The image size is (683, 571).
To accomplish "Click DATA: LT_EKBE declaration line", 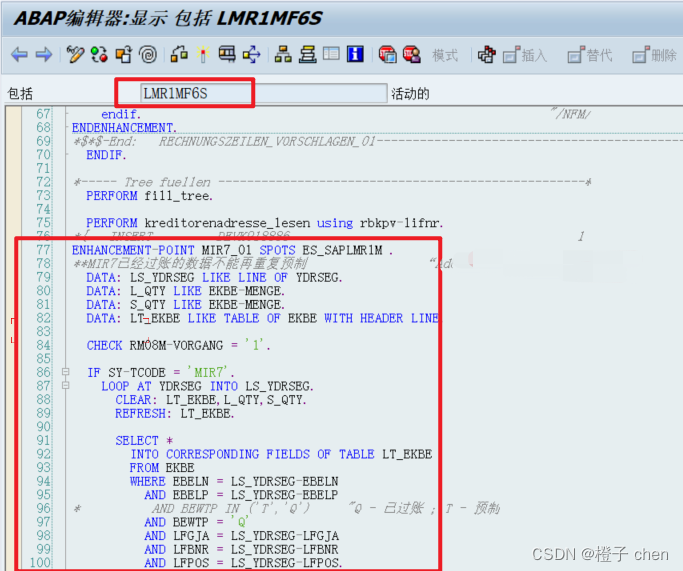I will (x=263, y=318).
